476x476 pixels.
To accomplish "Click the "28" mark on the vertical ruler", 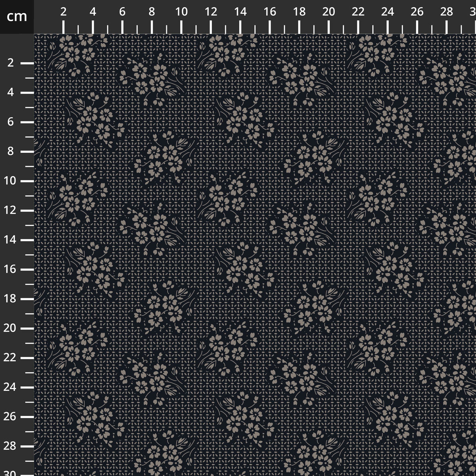I will (x=10, y=446).
